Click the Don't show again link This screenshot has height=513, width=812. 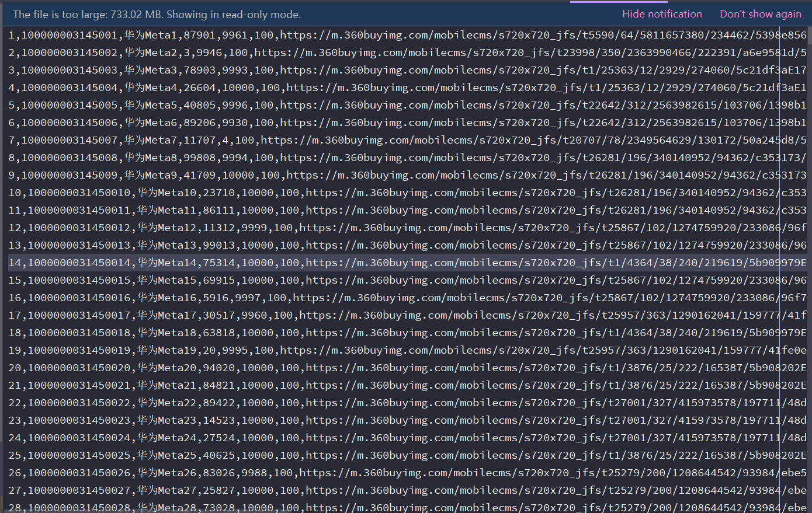761,14
